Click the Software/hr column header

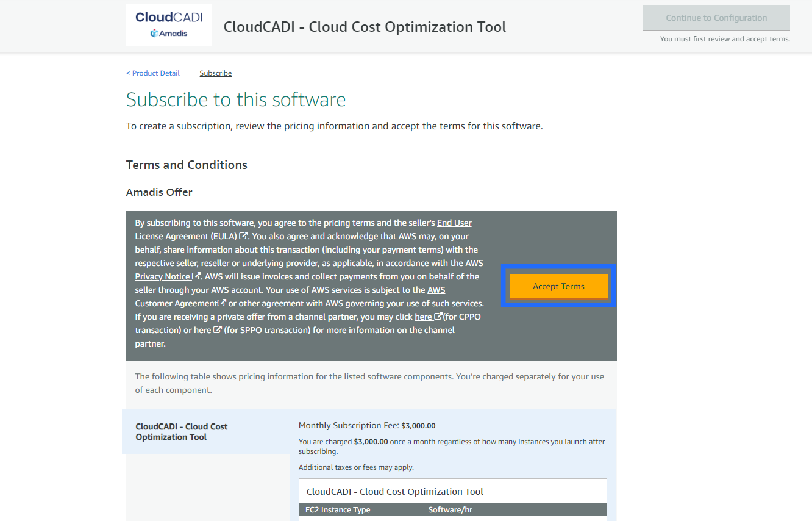coord(450,509)
